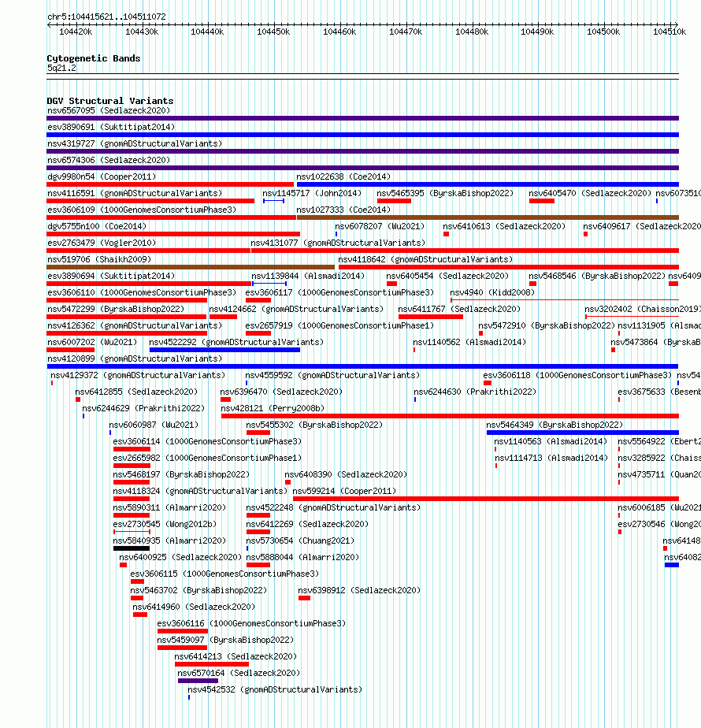Screen dimensions: 701x728
Task: Click esv2763479 (Vogler2010) label
Action: point(102,243)
